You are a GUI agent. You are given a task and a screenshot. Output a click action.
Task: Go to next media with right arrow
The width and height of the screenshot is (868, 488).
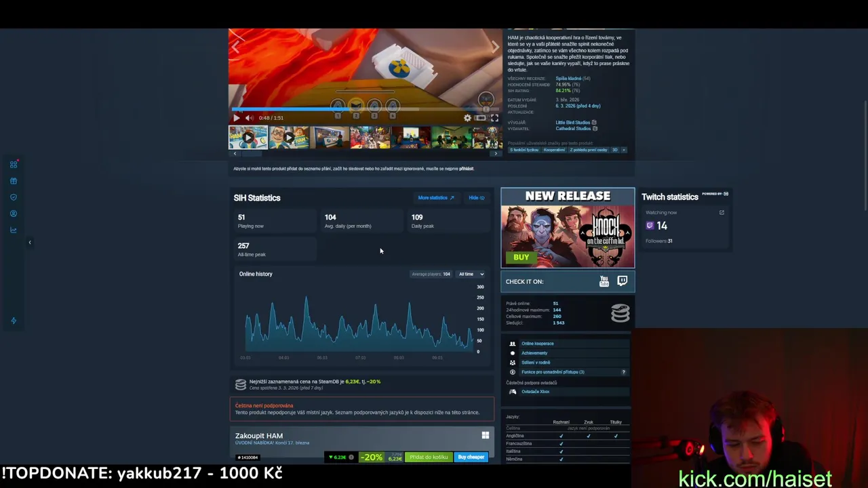click(494, 46)
